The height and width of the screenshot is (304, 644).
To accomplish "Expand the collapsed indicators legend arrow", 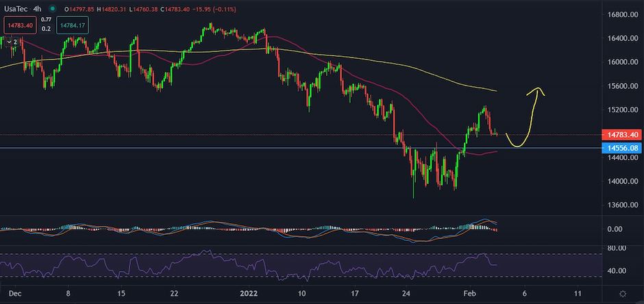I will click(x=11, y=42).
